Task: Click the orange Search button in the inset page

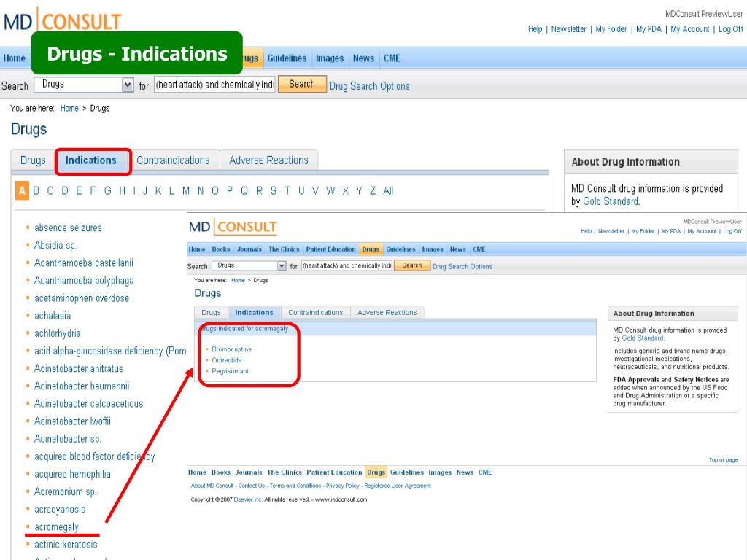Action: pos(412,265)
